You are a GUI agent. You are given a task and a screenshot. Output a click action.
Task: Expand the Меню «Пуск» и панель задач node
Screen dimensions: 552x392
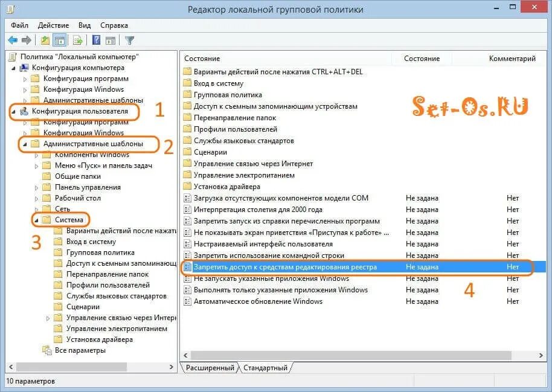(37, 166)
